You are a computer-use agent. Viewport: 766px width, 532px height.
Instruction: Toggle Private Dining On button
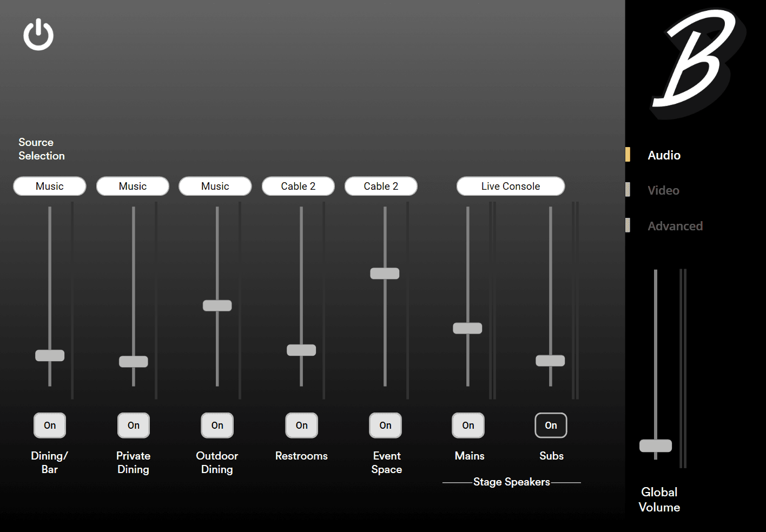click(134, 425)
